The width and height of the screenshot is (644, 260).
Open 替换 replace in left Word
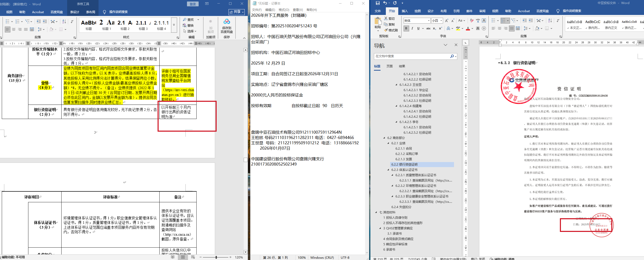pyautogui.click(x=188, y=25)
